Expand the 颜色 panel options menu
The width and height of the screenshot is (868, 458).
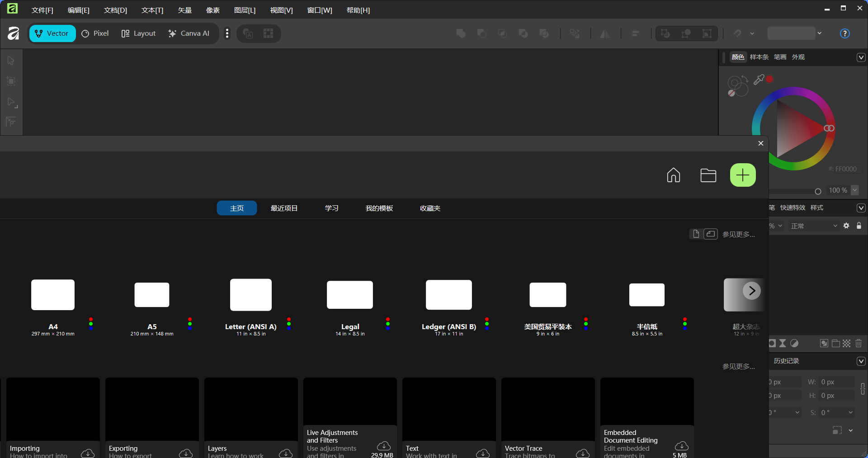[861, 57]
